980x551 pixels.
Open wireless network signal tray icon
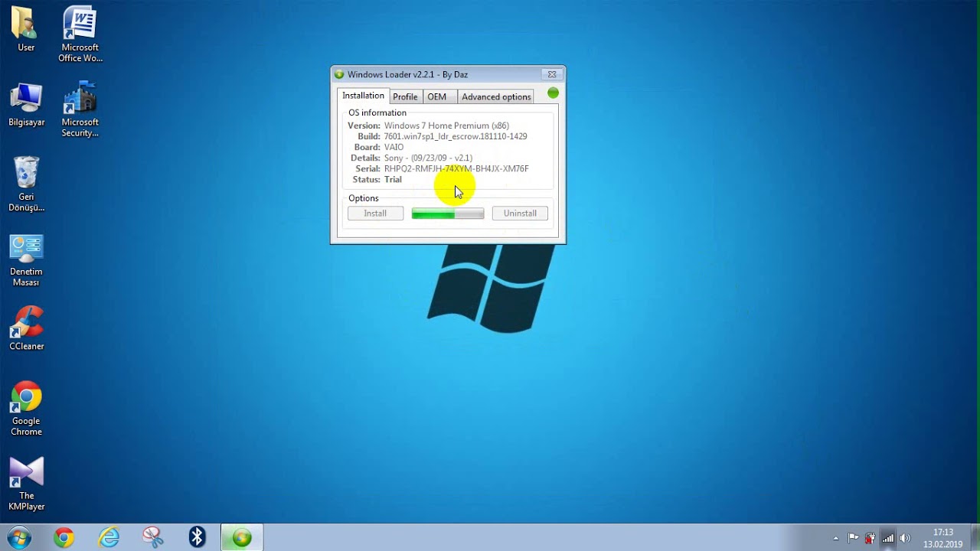tap(888, 538)
